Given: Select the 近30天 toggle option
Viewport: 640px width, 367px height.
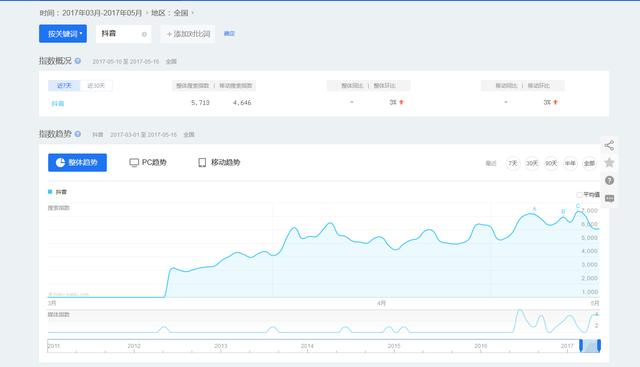Looking at the screenshot, I should coord(96,85).
